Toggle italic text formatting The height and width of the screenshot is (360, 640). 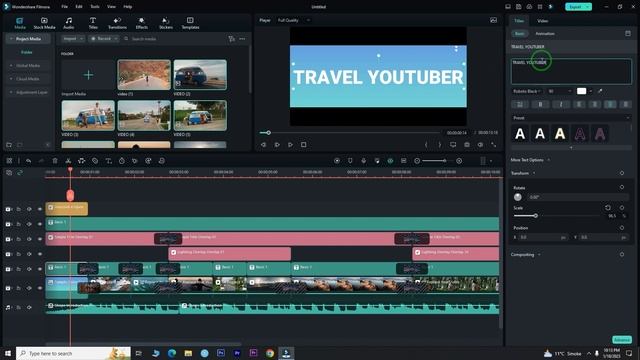pyautogui.click(x=561, y=104)
